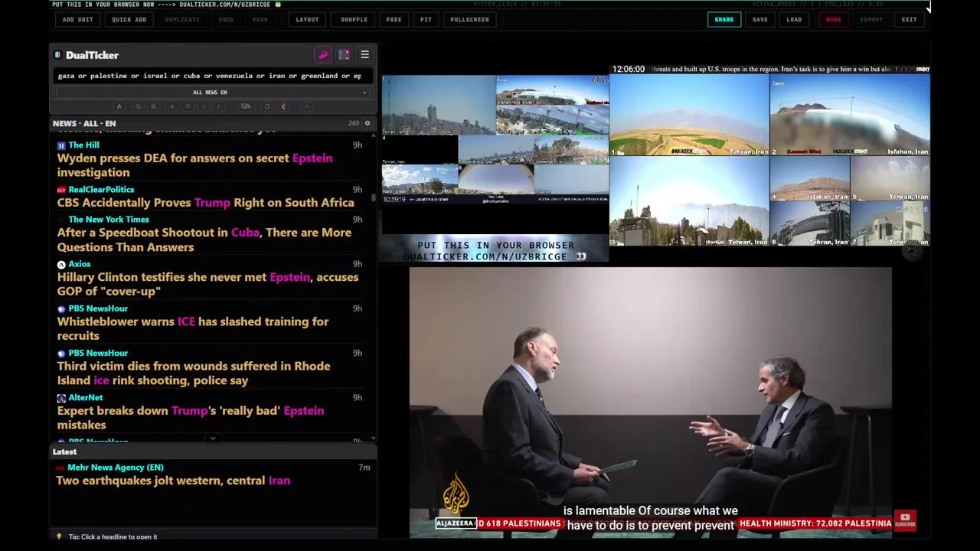Screen dimensions: 980x551
Task: Click the YouTube subscribe icon on Al Jazeera video
Action: [905, 520]
